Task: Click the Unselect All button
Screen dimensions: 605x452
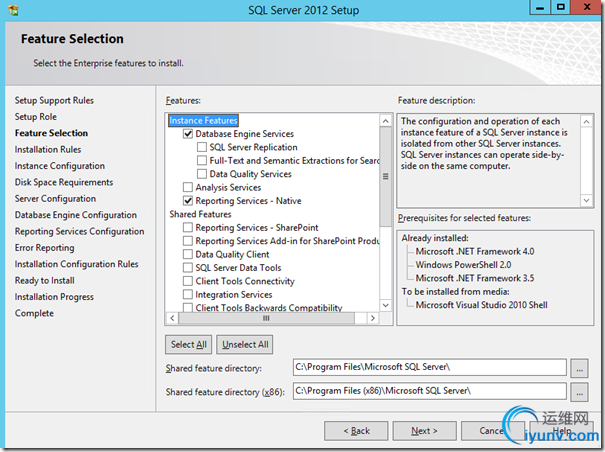Action: 245,344
